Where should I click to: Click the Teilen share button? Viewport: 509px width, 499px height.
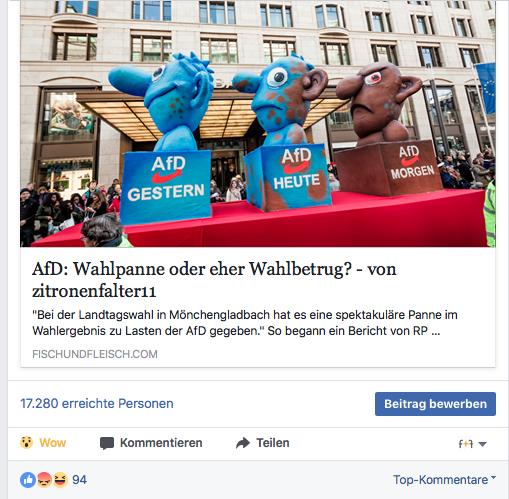pos(263,443)
